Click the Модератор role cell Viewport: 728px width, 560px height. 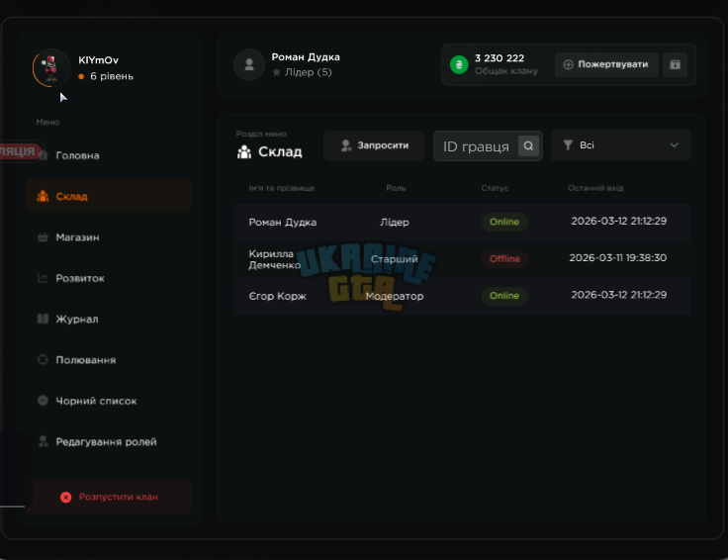[395, 296]
